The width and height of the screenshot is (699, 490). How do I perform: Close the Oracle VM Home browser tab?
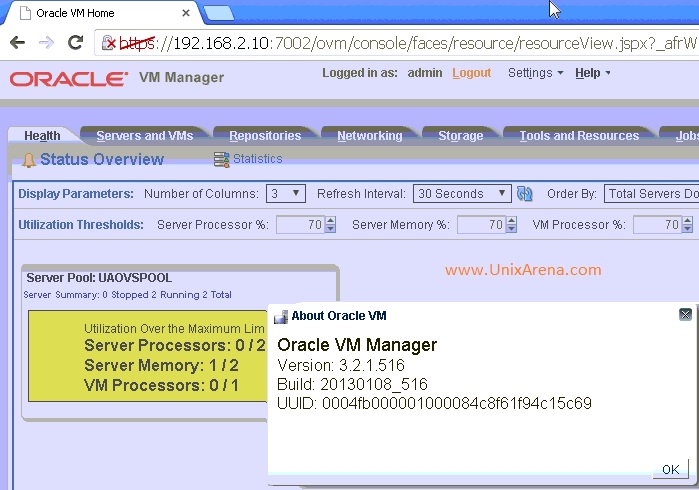[186, 13]
